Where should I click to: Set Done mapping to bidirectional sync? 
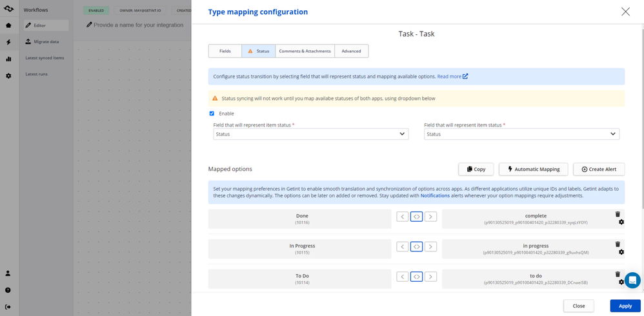[x=416, y=217]
